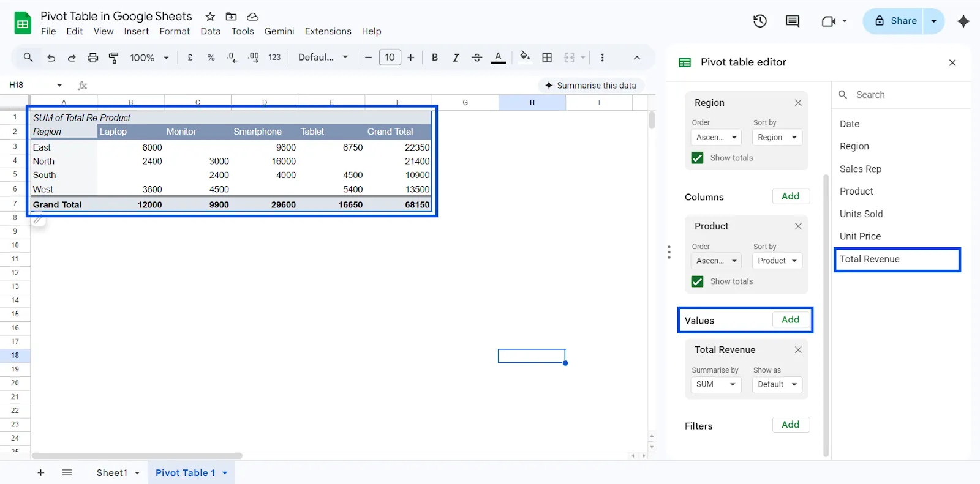
Task: Open the text colour picker
Action: (499, 58)
